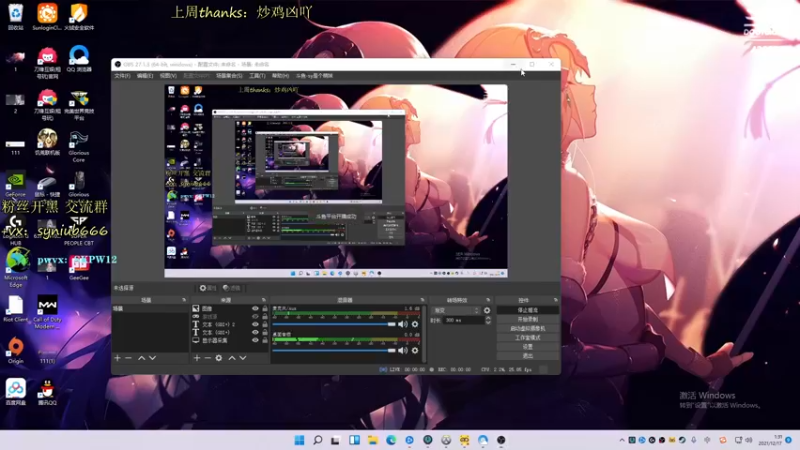The height and width of the screenshot is (450, 800).
Task: Add a new source with the Sources panel plus icon
Action: coord(197,358)
